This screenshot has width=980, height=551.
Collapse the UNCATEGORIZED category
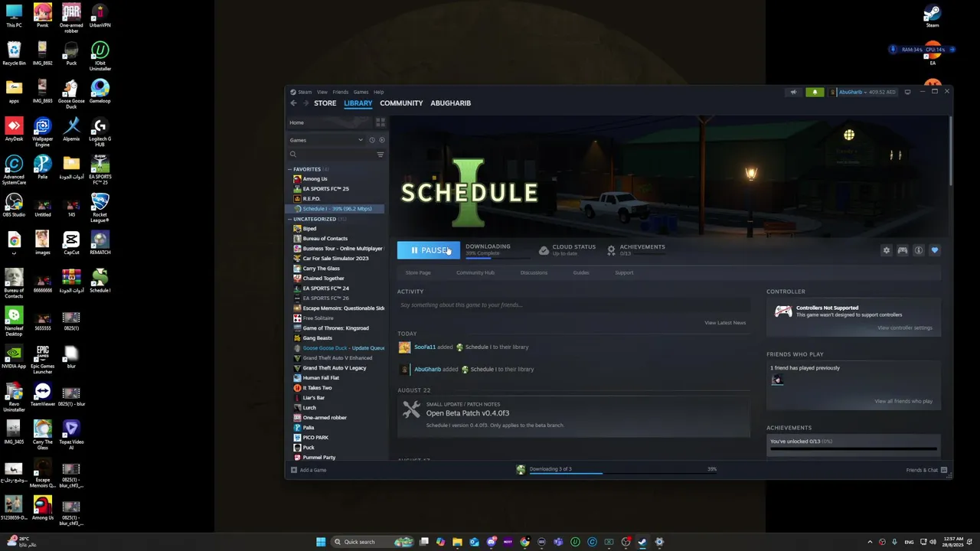tap(290, 219)
